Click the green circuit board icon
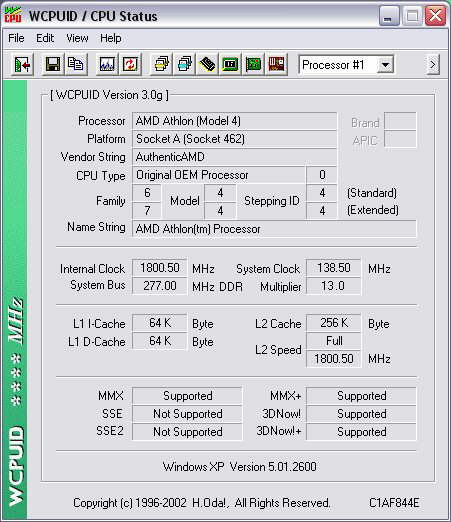 coord(253,64)
